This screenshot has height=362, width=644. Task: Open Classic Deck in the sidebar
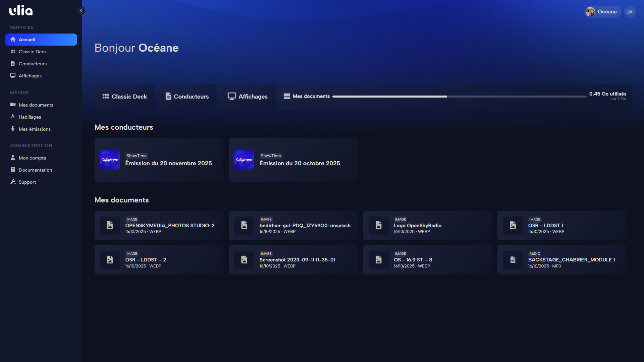(33, 52)
